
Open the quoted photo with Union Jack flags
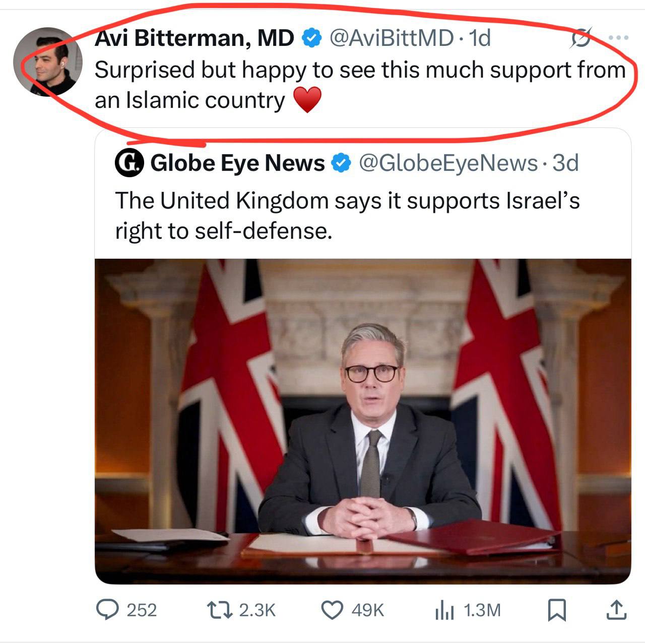(x=363, y=421)
